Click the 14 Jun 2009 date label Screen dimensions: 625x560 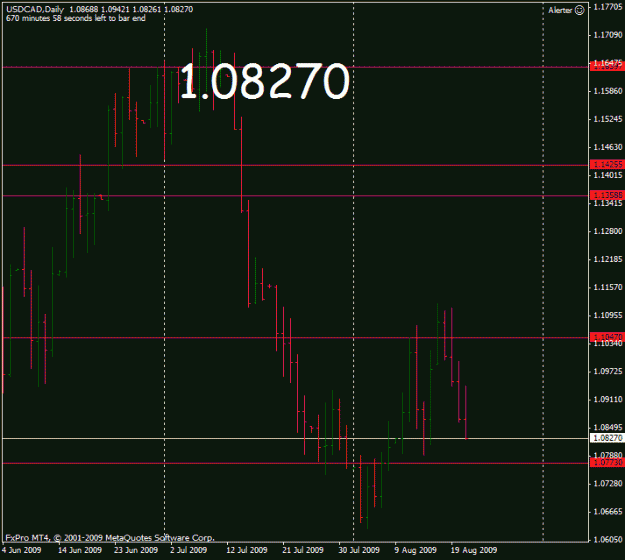[x=80, y=550]
